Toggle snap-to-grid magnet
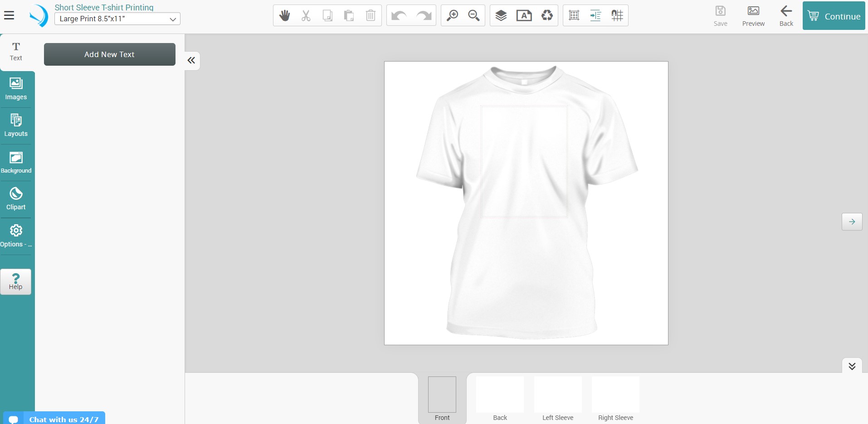Viewport: 868px width, 424px height. [x=617, y=16]
